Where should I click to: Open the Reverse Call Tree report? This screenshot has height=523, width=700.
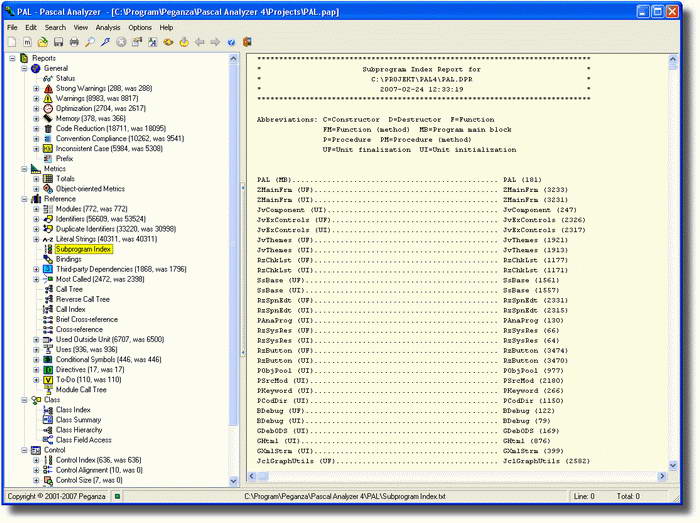tap(83, 299)
